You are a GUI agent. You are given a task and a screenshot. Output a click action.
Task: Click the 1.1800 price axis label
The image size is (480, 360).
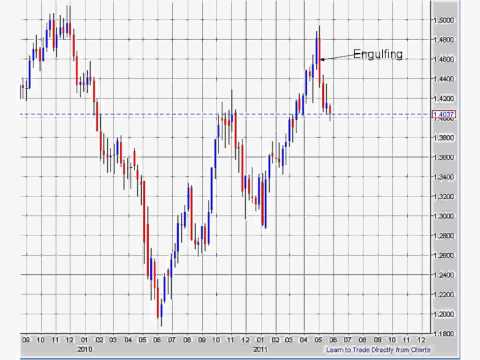(x=444, y=334)
